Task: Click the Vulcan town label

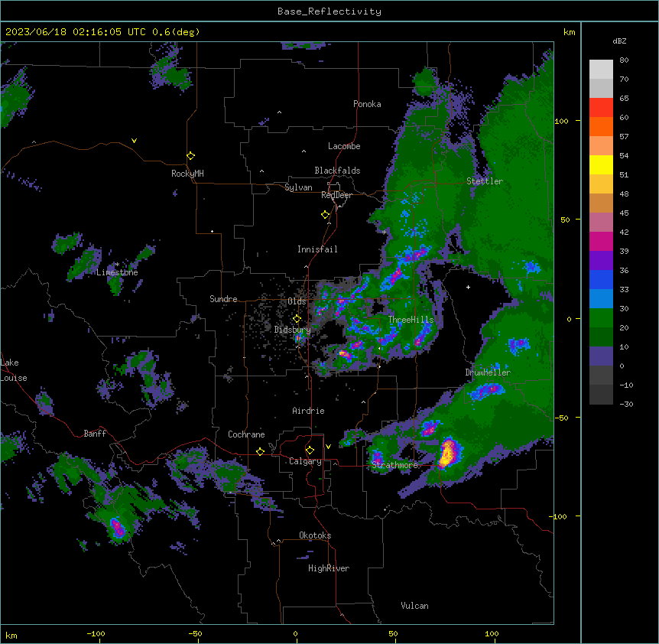Action: pyautogui.click(x=414, y=606)
